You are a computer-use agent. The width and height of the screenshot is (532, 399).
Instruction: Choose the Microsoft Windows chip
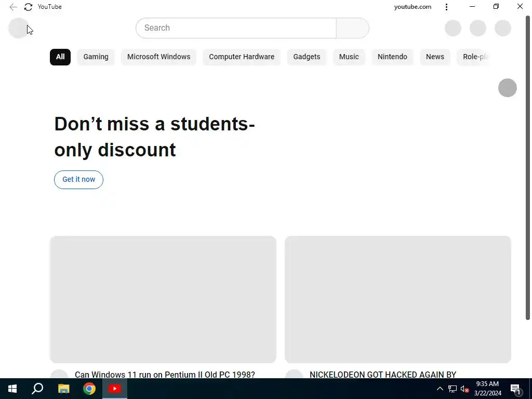[x=159, y=57]
